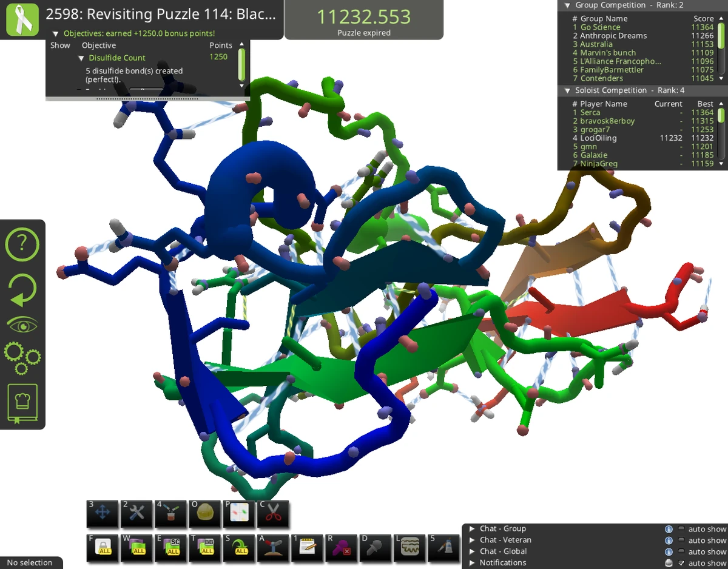Open the Behavior wrench tools
This screenshot has width=728, height=569.
(136, 514)
